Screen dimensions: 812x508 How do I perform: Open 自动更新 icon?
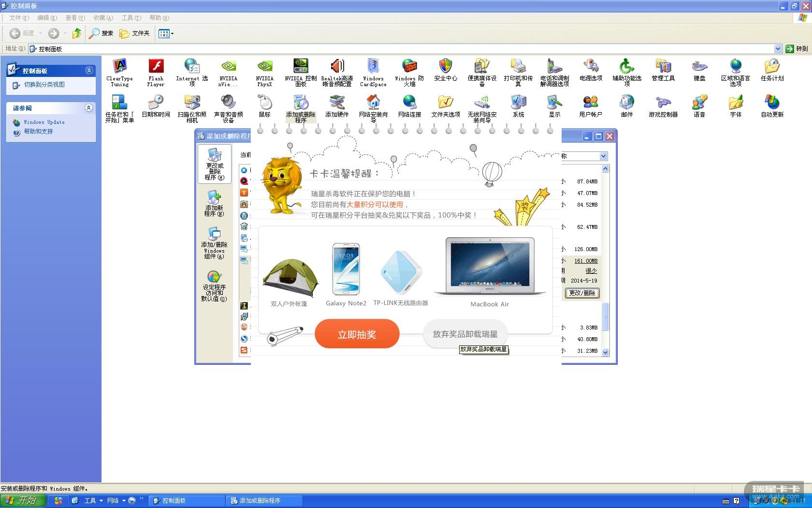[x=772, y=106]
